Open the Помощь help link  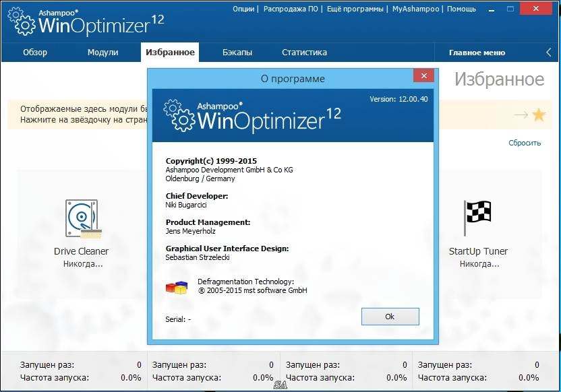click(461, 9)
